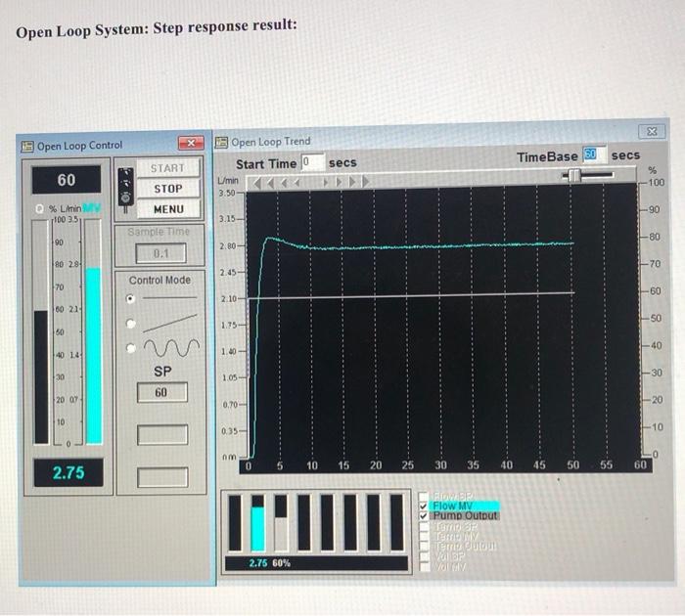Click the STOP button
This screenshot has width=685, height=616.
click(168, 189)
